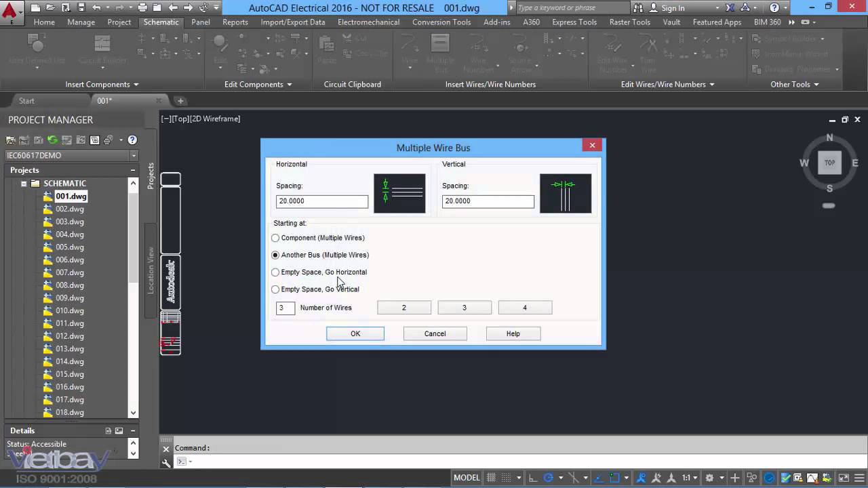Select 012.dwg in the project tree
The width and height of the screenshot is (868, 488).
[70, 336]
